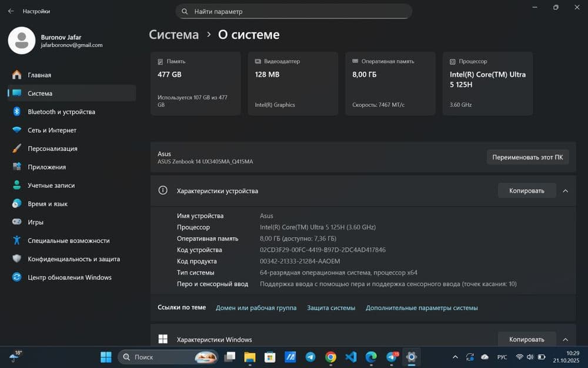588x368 pixels.
Task: Open the Windows Start menu
Action: click(x=106, y=357)
